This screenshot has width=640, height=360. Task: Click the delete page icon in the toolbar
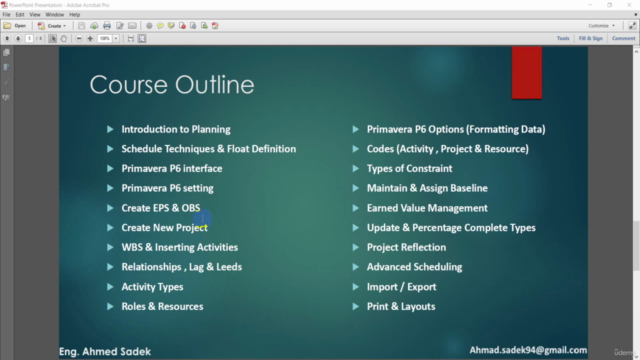click(182, 26)
